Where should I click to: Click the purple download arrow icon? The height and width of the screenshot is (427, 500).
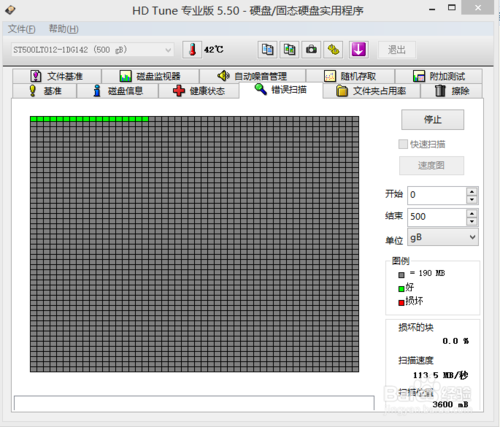coord(358,50)
